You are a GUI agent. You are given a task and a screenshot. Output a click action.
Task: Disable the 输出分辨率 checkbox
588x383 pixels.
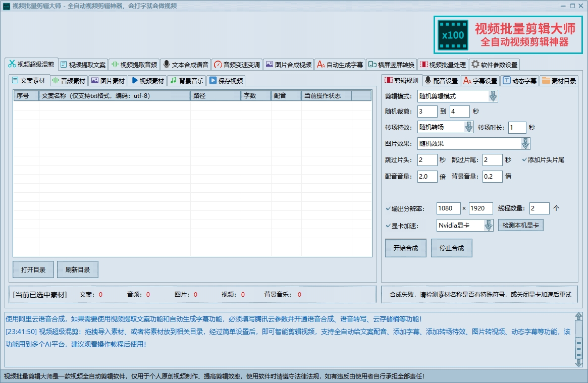[x=388, y=208]
